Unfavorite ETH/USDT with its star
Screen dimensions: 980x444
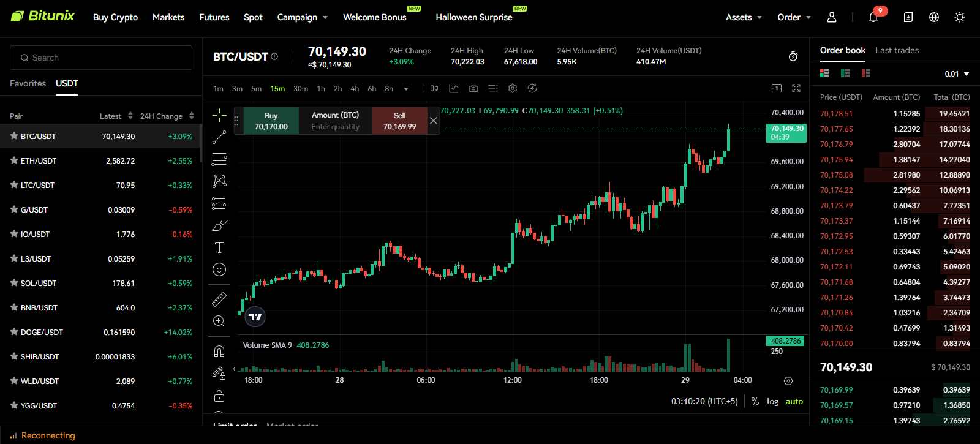(x=13, y=160)
